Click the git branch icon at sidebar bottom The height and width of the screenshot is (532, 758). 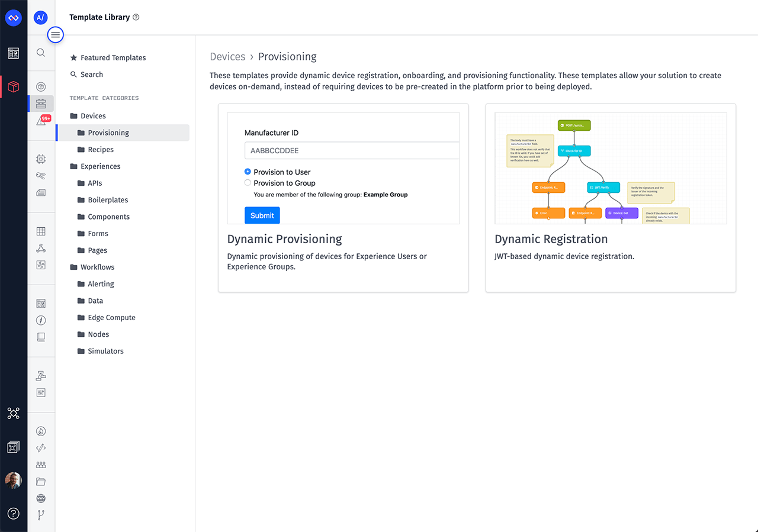coord(41,515)
